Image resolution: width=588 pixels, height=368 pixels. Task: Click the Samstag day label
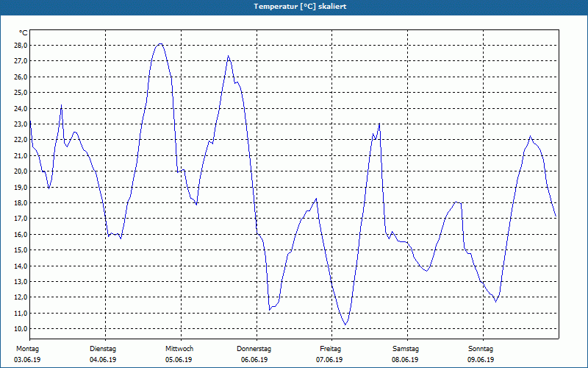pos(406,349)
